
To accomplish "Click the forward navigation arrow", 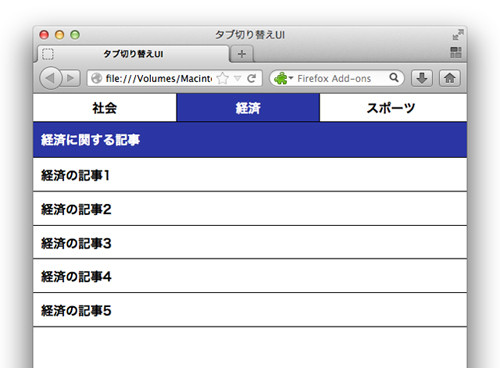I will point(71,78).
